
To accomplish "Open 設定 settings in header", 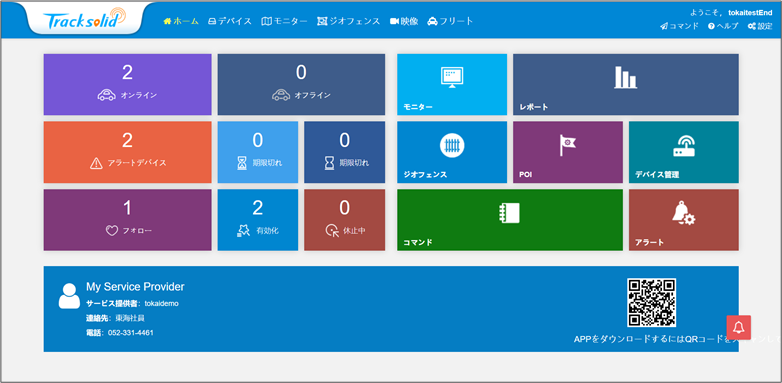I will tap(760, 26).
